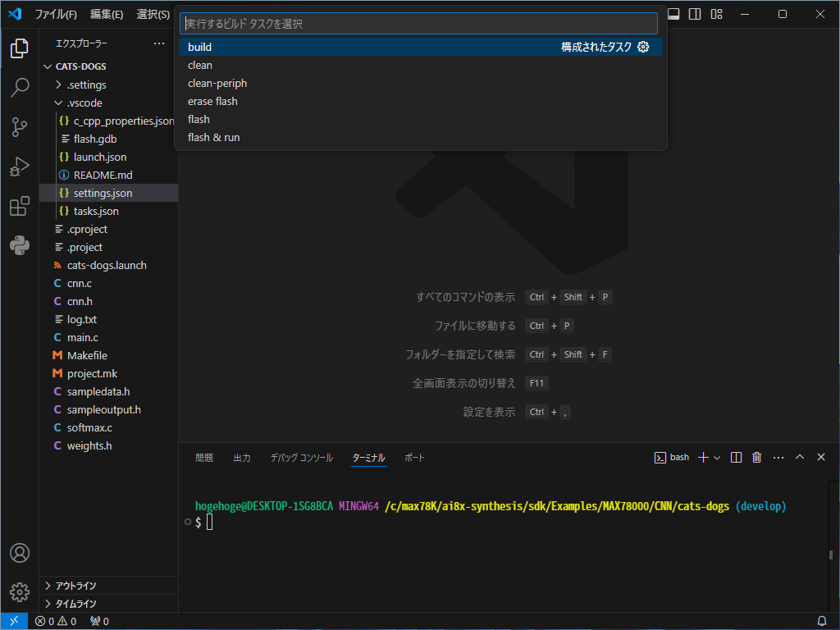Delete the terminal with trash icon
Image resolution: width=840 pixels, height=630 pixels.
click(x=757, y=457)
